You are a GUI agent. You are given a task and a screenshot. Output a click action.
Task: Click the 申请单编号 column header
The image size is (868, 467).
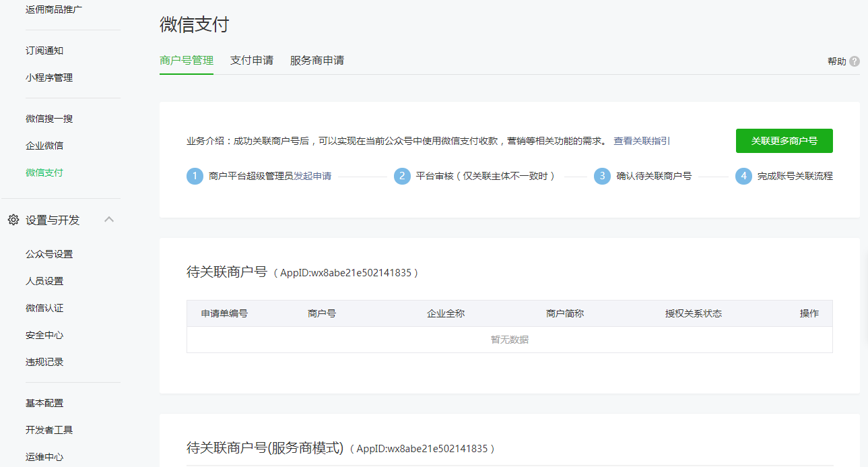click(x=224, y=313)
